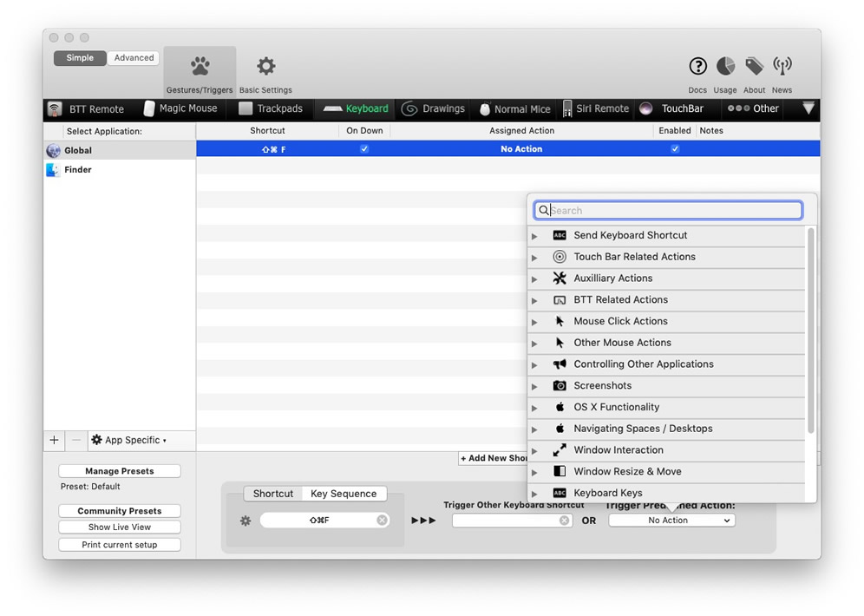
Task: Switch to Drawings tab
Action: (x=433, y=108)
